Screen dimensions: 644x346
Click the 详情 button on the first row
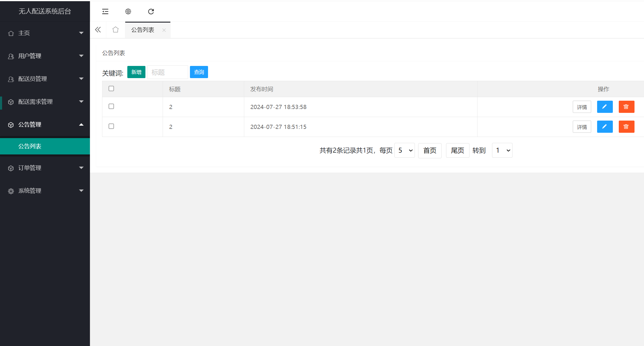tap(582, 107)
